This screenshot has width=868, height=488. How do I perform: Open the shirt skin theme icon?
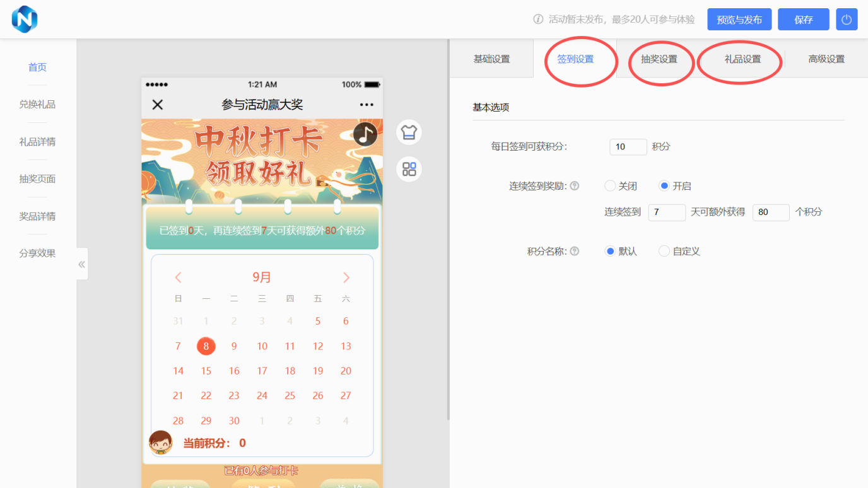click(409, 132)
